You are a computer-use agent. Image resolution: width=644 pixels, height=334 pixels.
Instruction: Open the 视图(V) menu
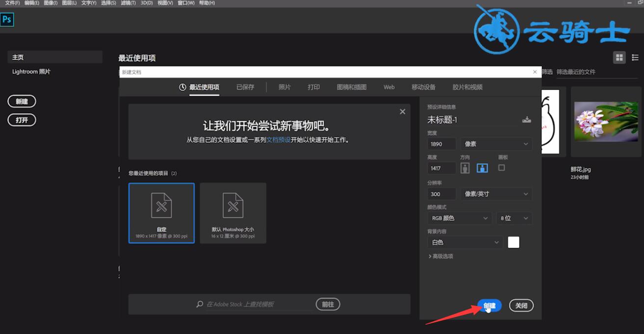pyautogui.click(x=165, y=3)
